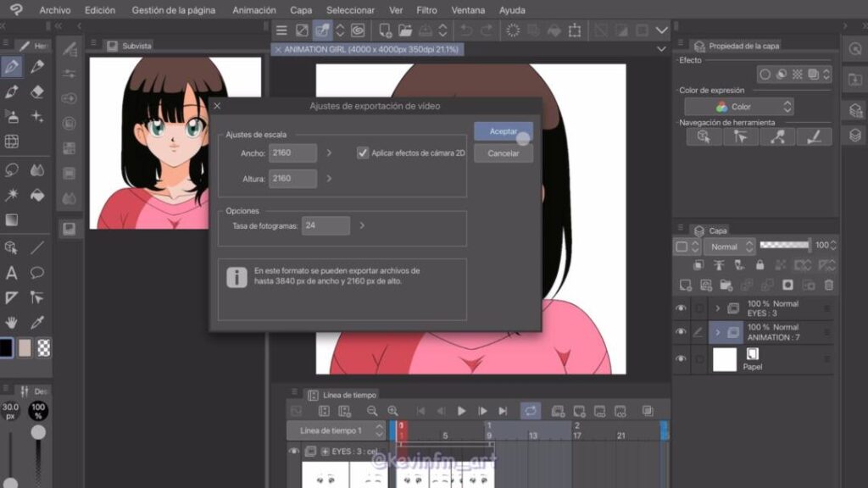Viewport: 868px width, 488px height.
Task: Open the Línea de tiempo 1 dropdown
Action: [336, 430]
